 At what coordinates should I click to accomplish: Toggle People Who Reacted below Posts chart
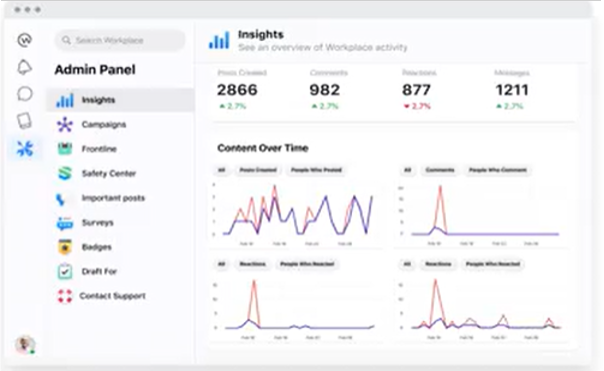[x=307, y=264]
